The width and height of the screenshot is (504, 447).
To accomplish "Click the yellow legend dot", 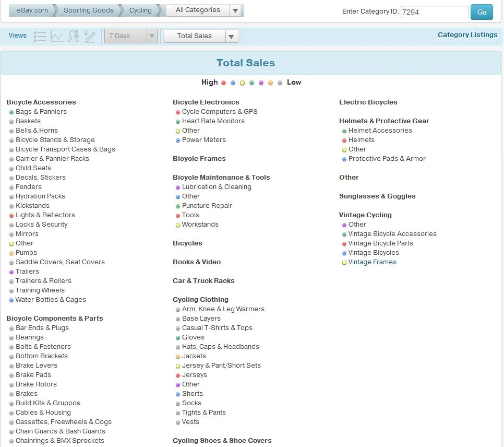I will click(243, 83).
